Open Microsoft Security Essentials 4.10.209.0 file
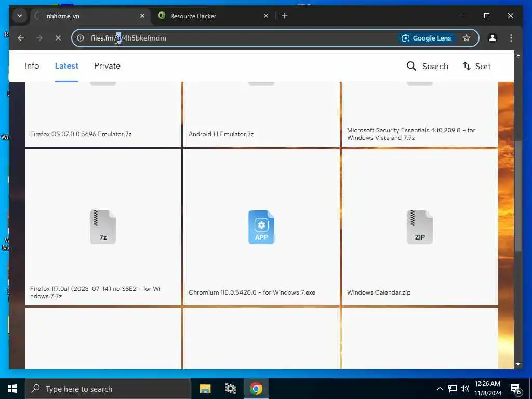The width and height of the screenshot is (532, 399). (411, 134)
